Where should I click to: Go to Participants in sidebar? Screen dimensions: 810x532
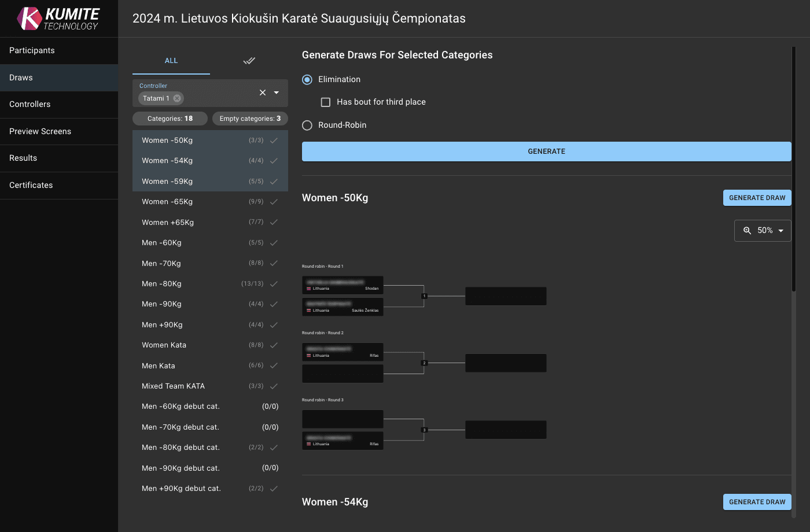pos(32,50)
